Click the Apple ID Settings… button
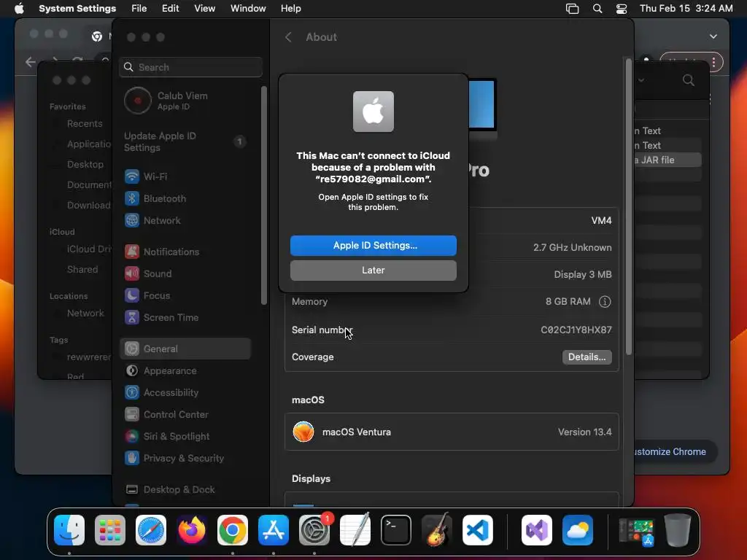The width and height of the screenshot is (747, 560). coord(373,245)
